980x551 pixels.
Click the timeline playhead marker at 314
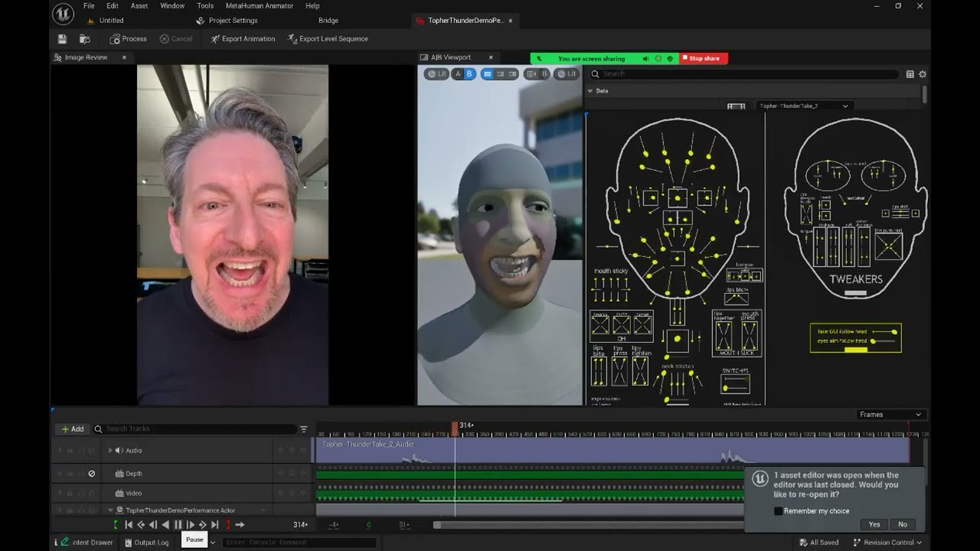(x=455, y=427)
